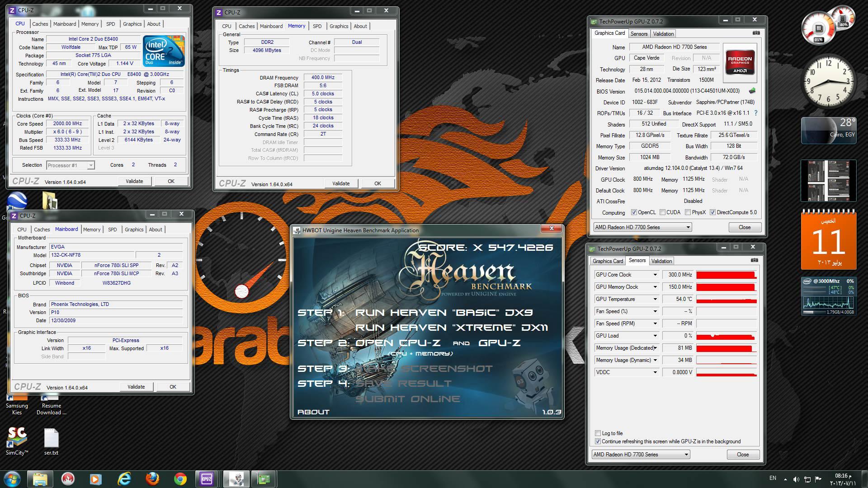
Task: Click Close in the Graphics Card GPU-Z window
Action: click(x=745, y=227)
